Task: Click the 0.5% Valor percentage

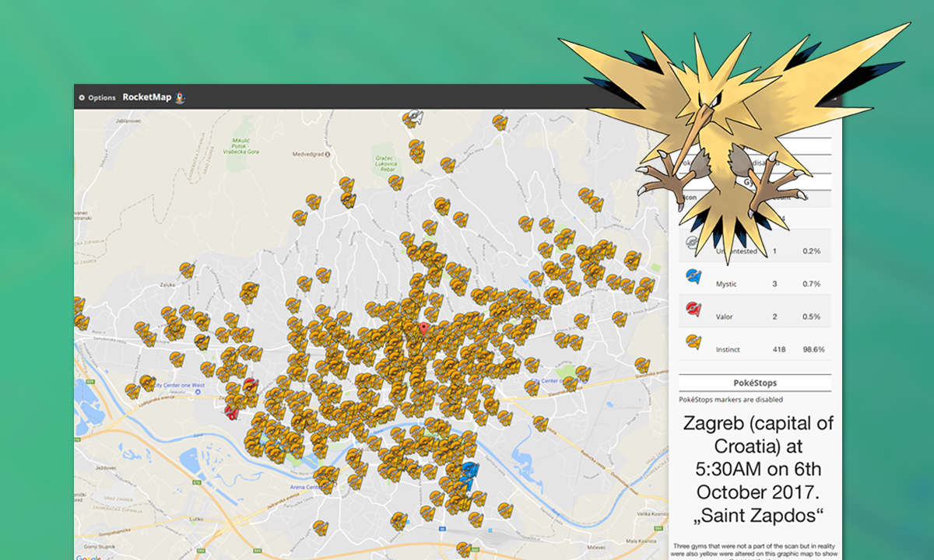Action: click(811, 317)
